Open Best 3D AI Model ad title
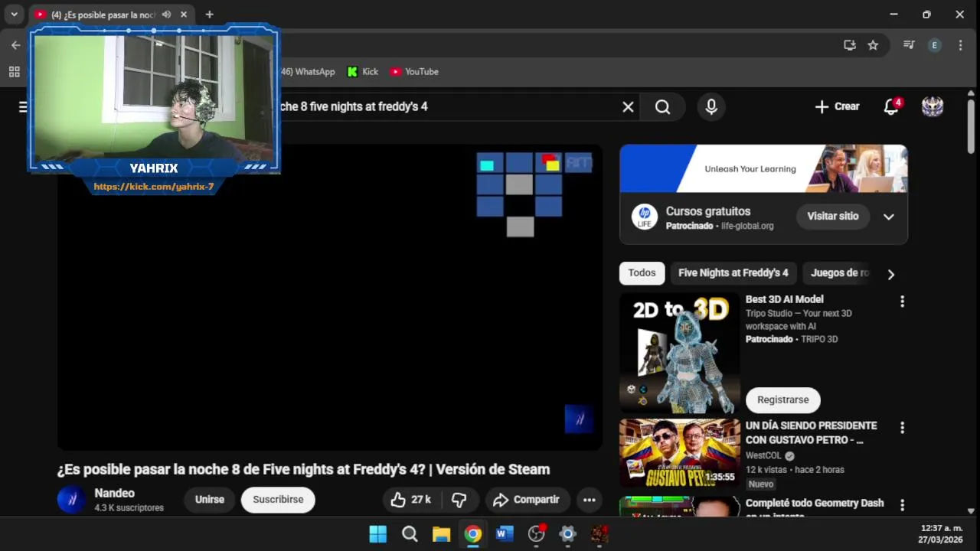This screenshot has width=980, height=551. coord(785,299)
